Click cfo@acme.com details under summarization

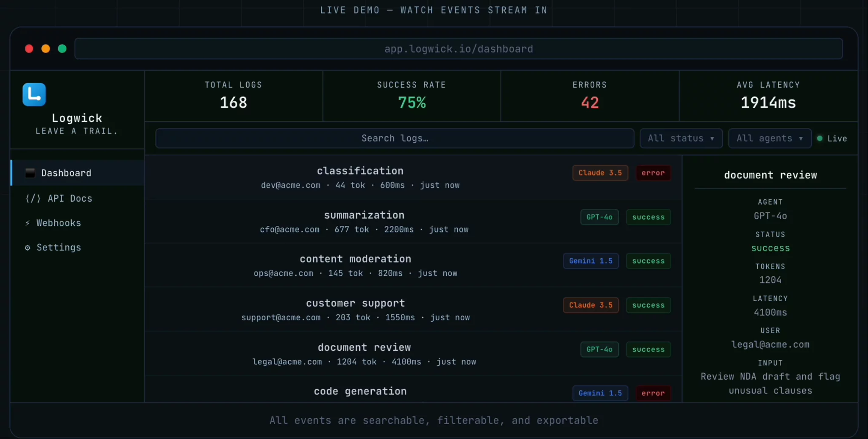364,229
